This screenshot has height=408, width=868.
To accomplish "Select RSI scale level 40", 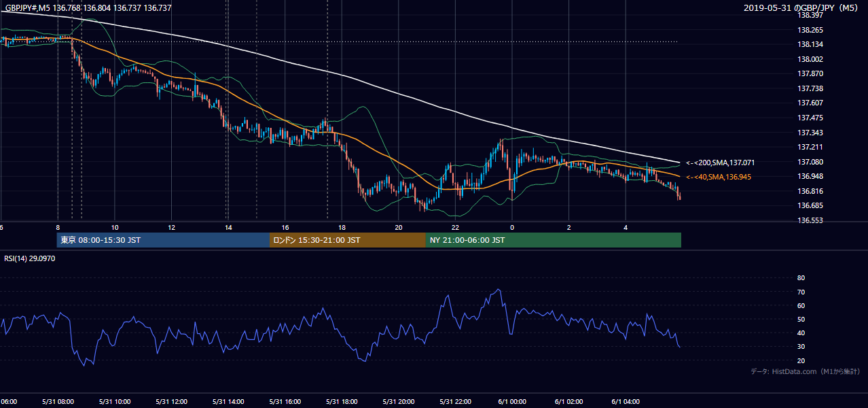I will click(x=801, y=333).
